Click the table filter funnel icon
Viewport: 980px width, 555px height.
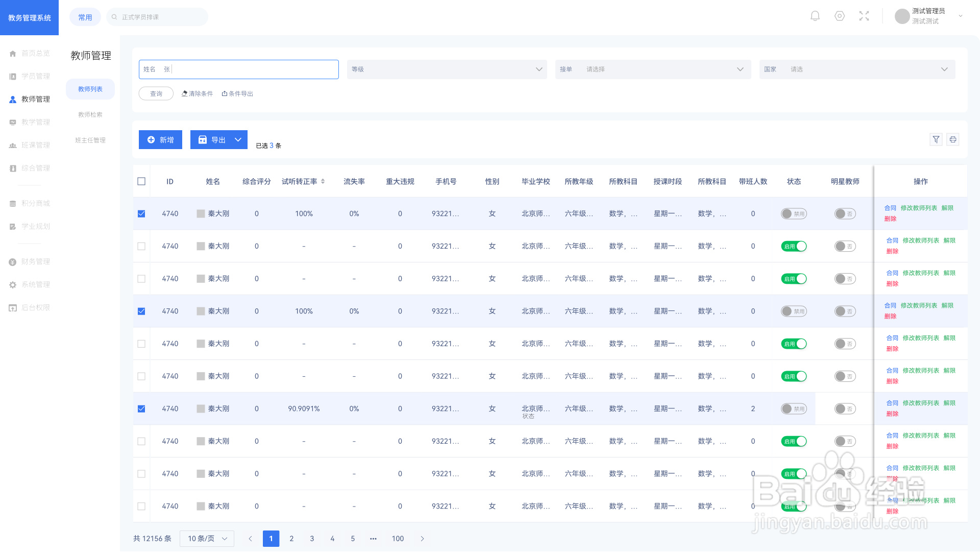(x=936, y=139)
